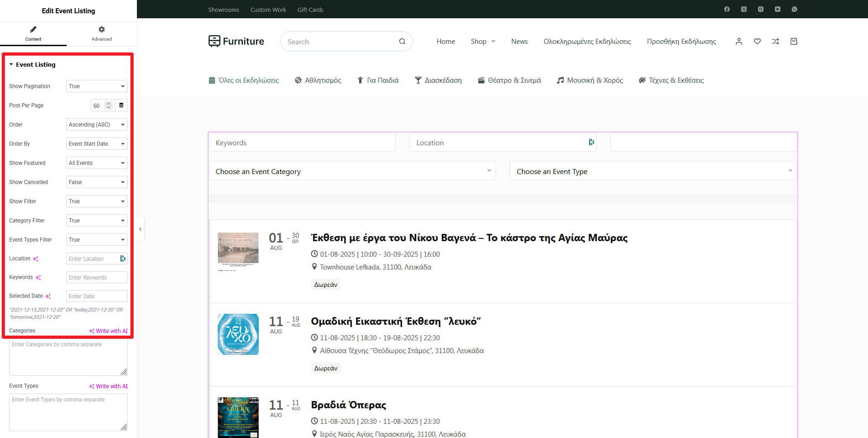This screenshot has width=868, height=438.
Task: Open Ολοκληρωμένες Εκδηλώσεις menu item
Action: 587,42
